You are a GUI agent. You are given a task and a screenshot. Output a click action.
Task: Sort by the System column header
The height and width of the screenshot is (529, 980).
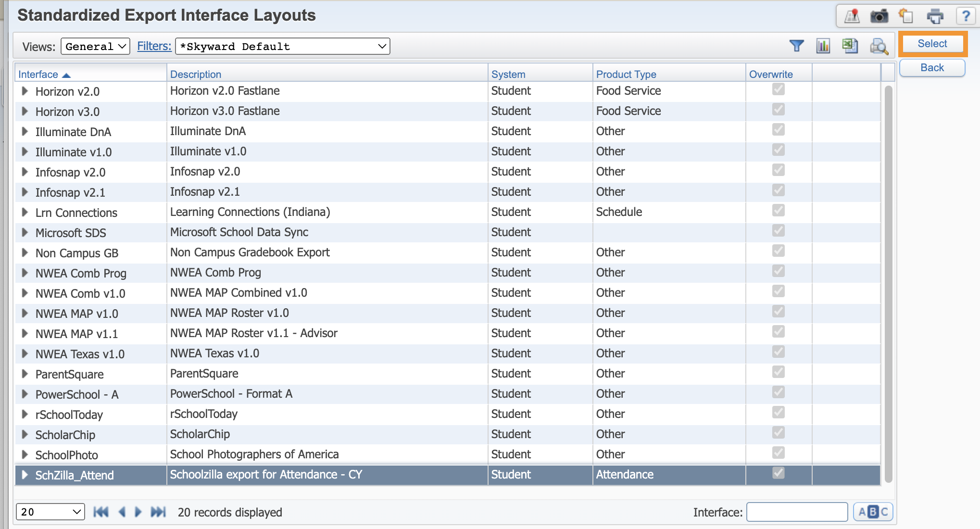508,75
